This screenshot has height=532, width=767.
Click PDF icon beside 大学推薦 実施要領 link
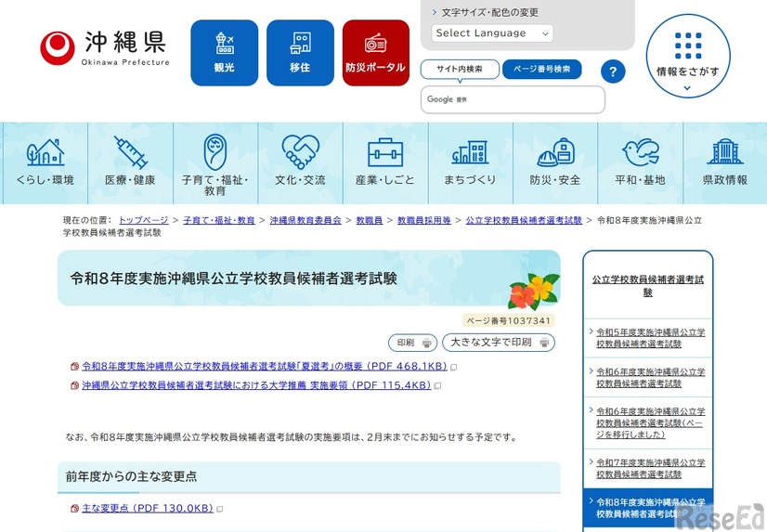click(x=75, y=385)
